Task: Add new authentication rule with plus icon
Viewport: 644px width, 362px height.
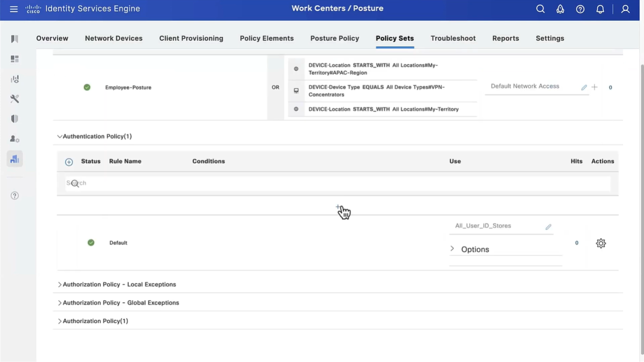Action: (x=69, y=162)
